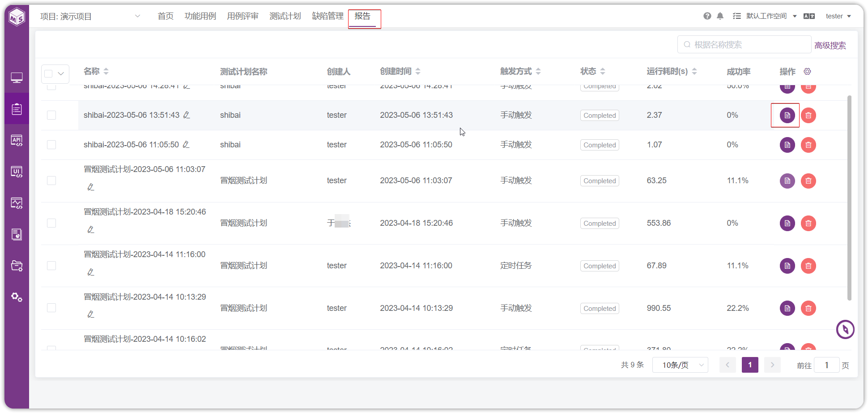Open the performance testing sidebar icon
The image size is (868, 413).
click(17, 203)
